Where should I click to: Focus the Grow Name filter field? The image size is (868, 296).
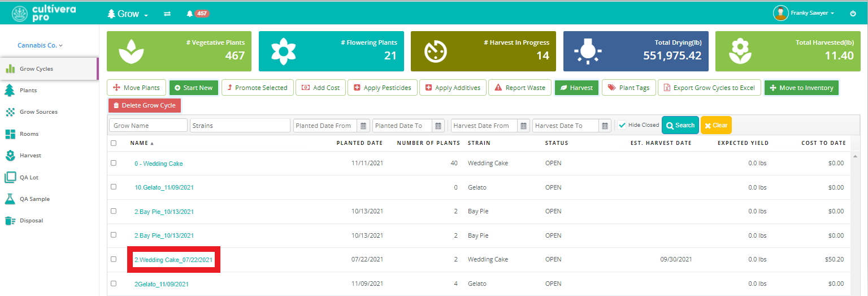point(148,126)
